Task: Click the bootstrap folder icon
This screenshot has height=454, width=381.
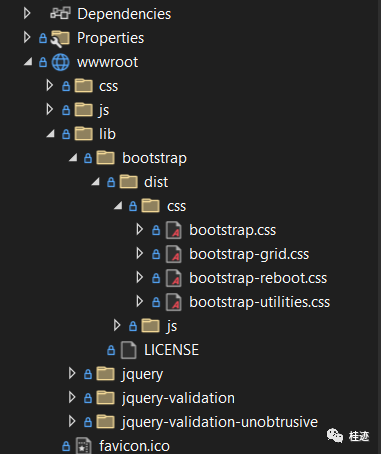Action: (105, 157)
